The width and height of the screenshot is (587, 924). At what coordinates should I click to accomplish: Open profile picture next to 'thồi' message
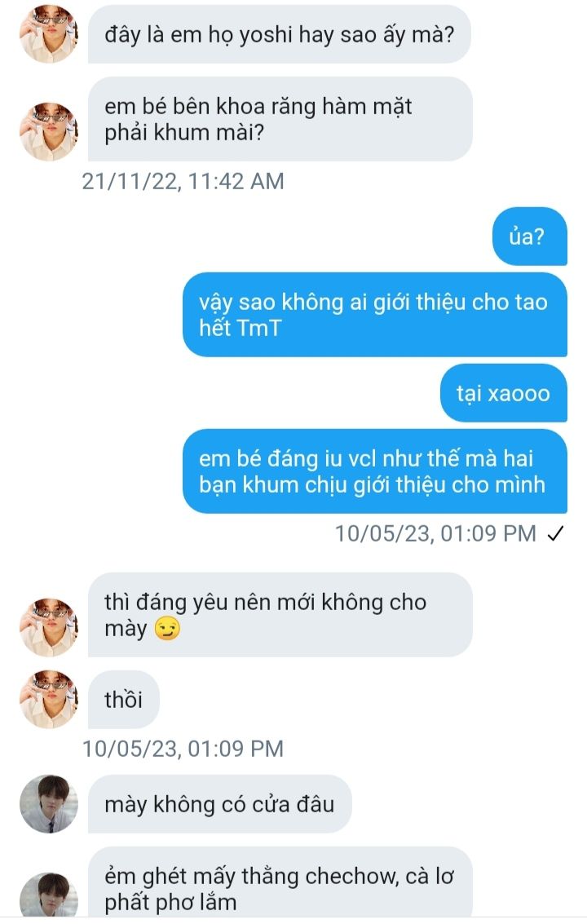(49, 699)
